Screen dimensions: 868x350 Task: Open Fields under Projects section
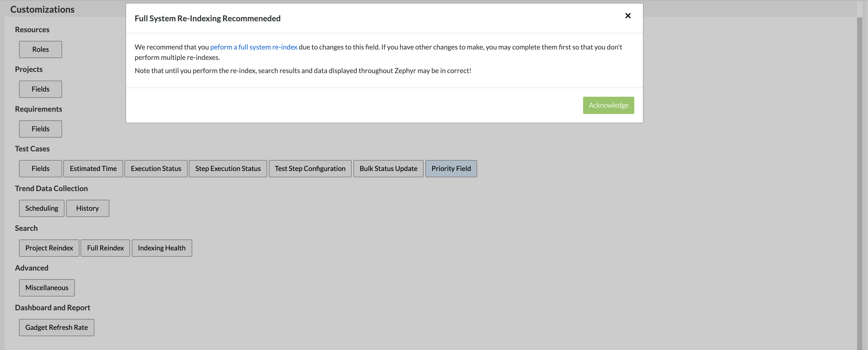pos(40,89)
